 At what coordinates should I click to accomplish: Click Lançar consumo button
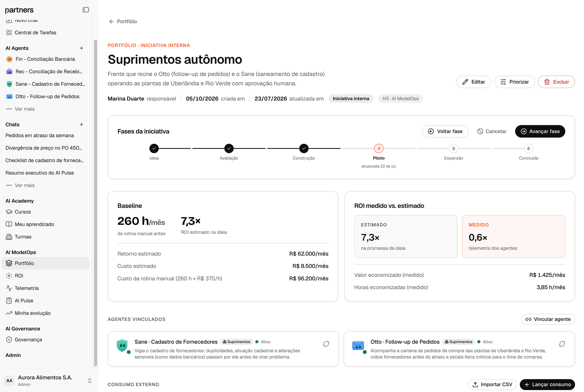547,385
